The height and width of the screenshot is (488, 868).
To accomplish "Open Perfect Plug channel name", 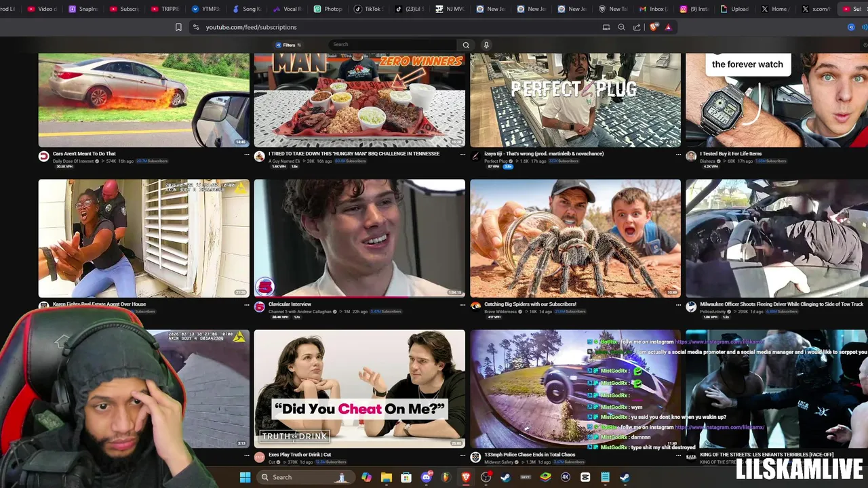I will 496,161.
